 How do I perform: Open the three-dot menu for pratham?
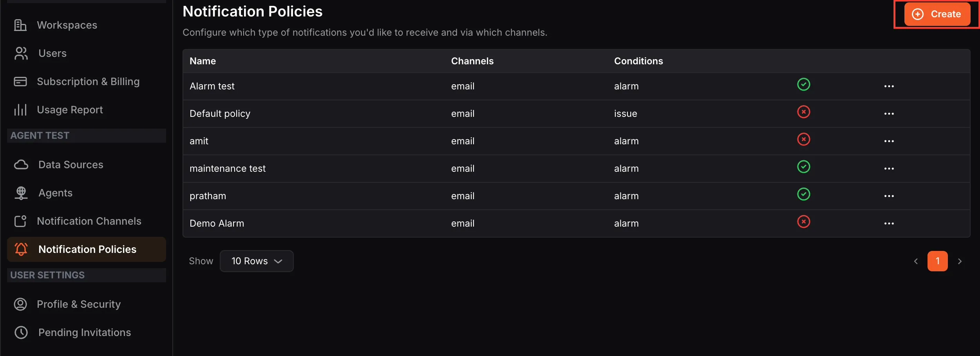tap(889, 196)
